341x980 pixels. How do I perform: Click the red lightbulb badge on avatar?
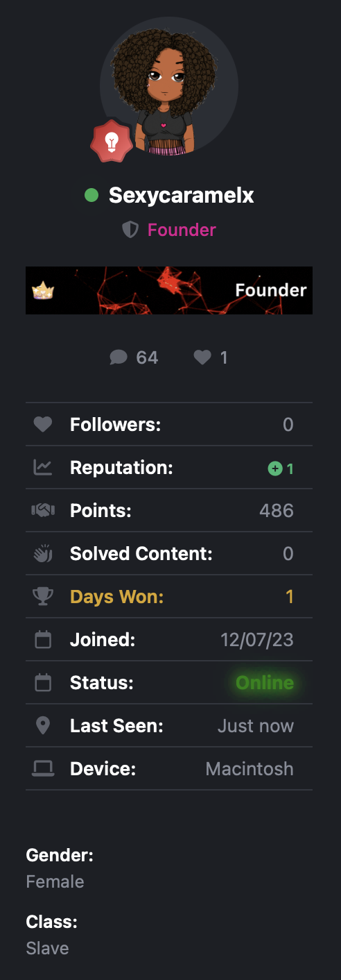point(112,141)
